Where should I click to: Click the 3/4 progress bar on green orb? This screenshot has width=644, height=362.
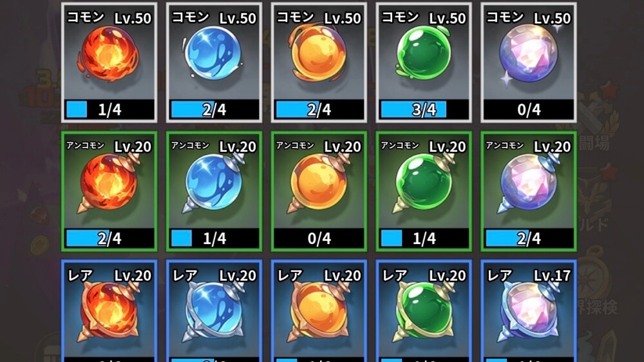point(424,110)
